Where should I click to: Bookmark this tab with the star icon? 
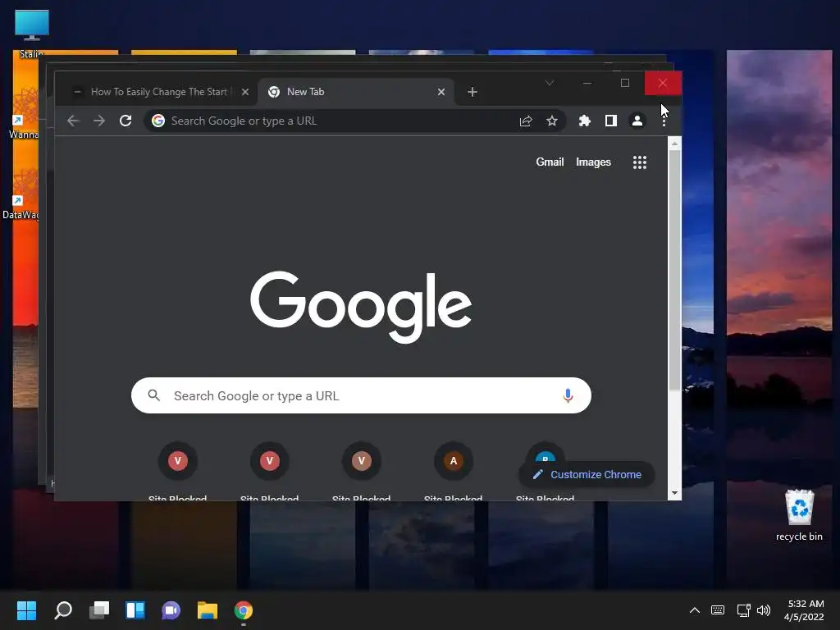pos(552,121)
